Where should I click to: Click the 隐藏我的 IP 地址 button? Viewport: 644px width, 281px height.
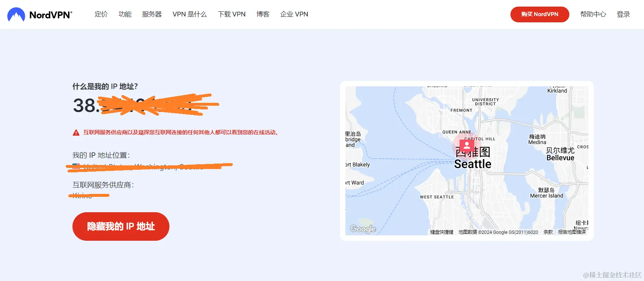coord(121,226)
